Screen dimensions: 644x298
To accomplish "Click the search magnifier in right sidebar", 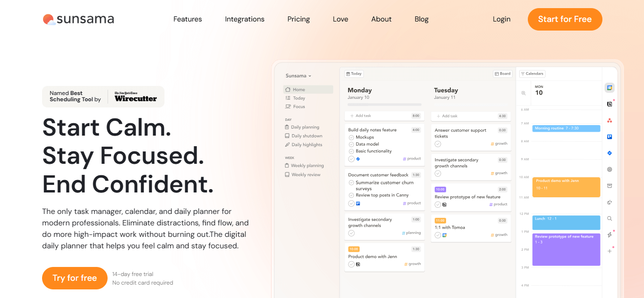I will [609, 218].
